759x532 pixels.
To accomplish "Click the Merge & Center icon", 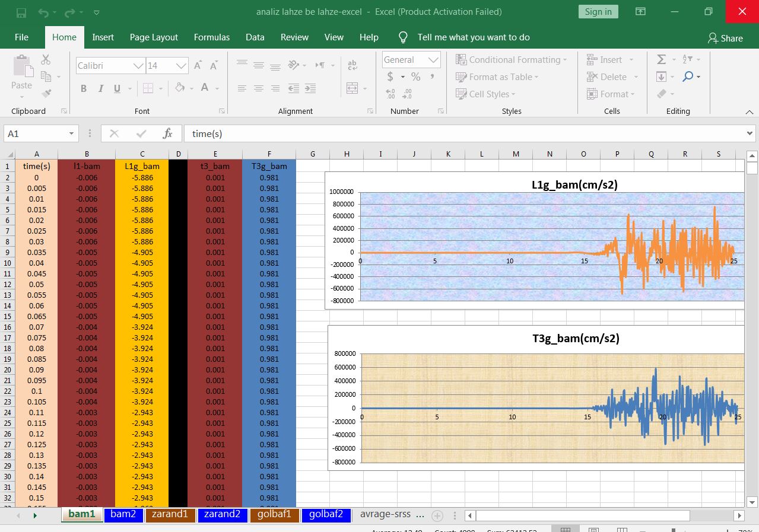I will (x=352, y=88).
